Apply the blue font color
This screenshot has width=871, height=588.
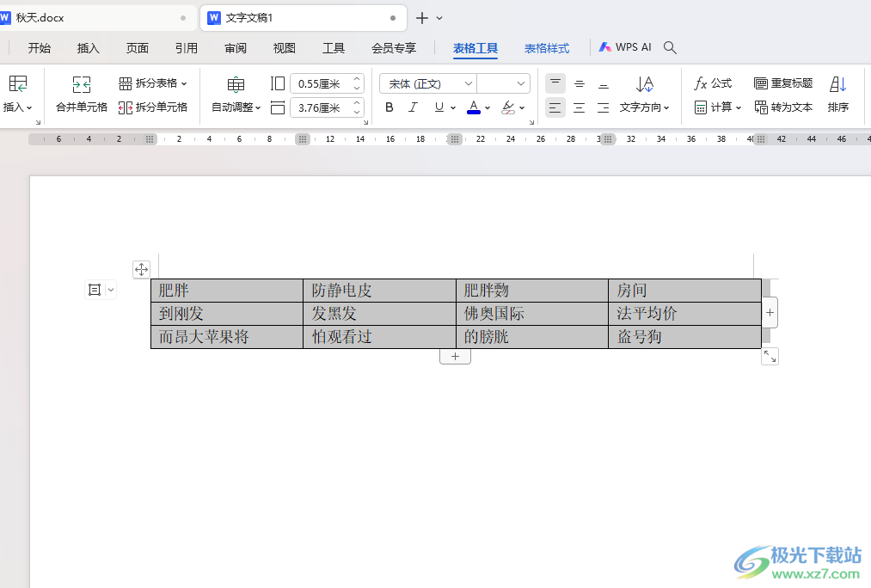pyautogui.click(x=473, y=107)
